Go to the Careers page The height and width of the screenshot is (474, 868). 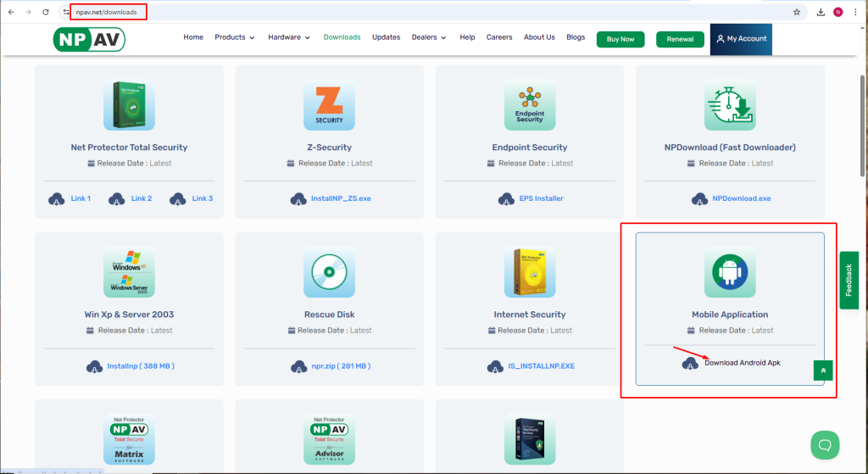[x=499, y=37]
